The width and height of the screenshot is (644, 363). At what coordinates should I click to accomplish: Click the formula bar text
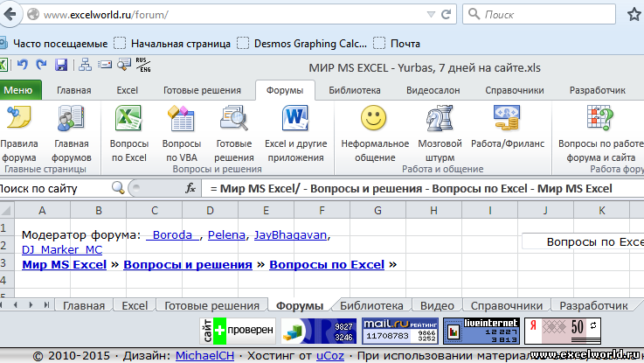pyautogui.click(x=411, y=188)
